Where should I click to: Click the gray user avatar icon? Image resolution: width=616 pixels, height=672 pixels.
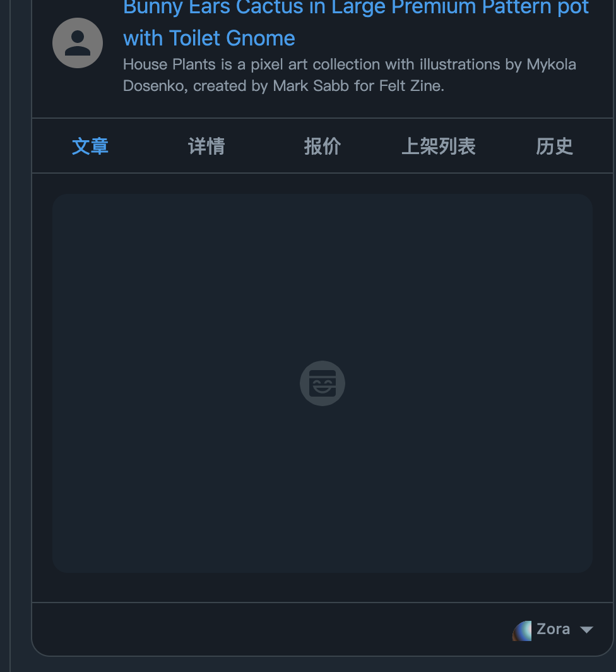coord(78,43)
